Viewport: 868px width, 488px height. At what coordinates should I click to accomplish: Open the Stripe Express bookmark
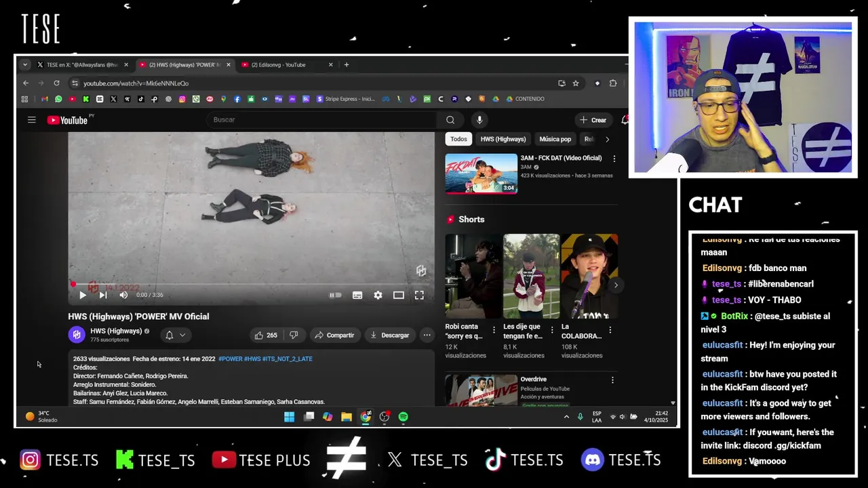[345, 99]
